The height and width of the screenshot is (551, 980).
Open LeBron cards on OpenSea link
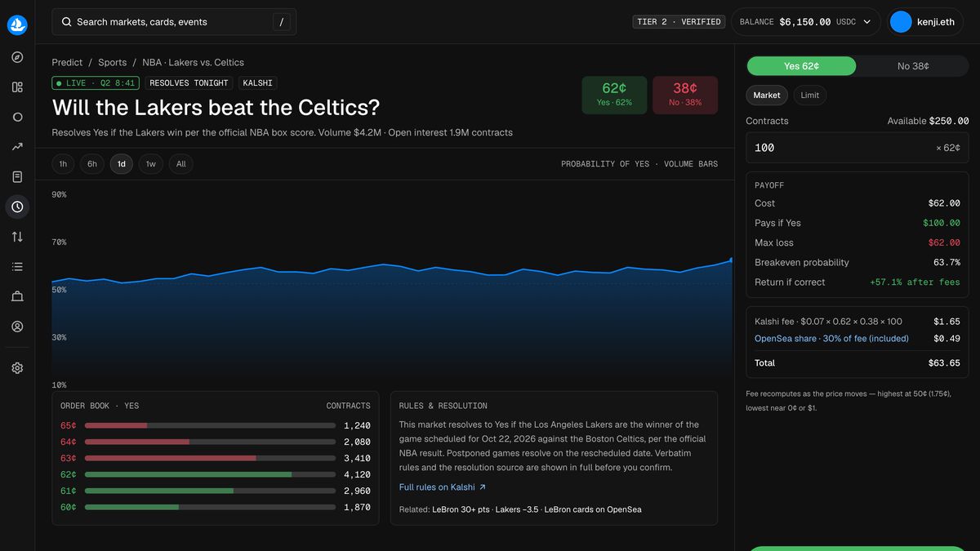[x=593, y=509]
